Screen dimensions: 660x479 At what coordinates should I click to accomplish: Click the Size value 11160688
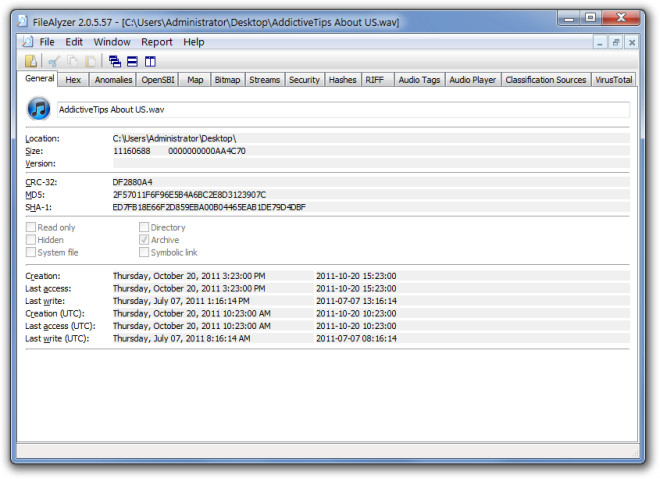(131, 151)
